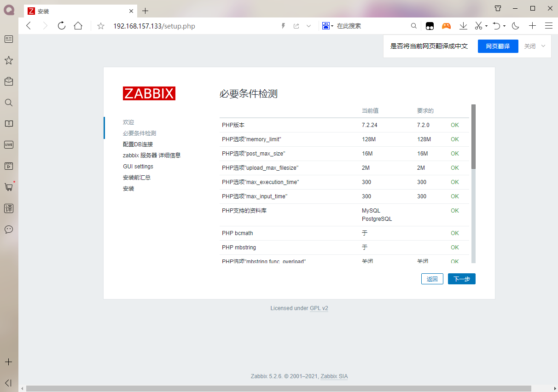Click the PHP版本 row label

pos(233,125)
